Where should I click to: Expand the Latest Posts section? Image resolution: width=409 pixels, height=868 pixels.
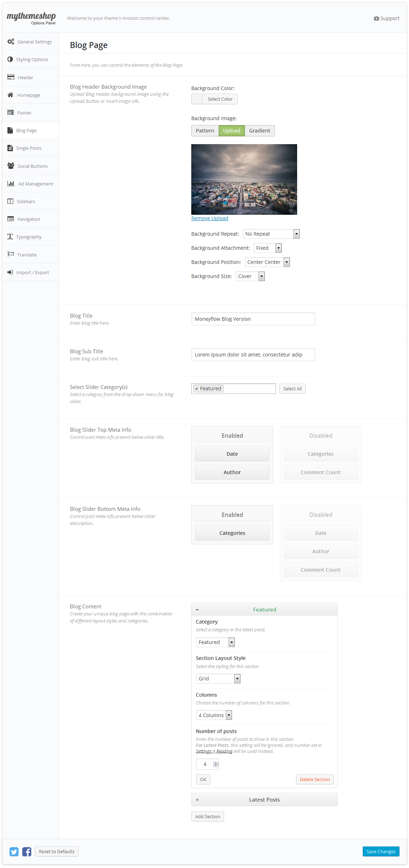pyautogui.click(x=264, y=800)
